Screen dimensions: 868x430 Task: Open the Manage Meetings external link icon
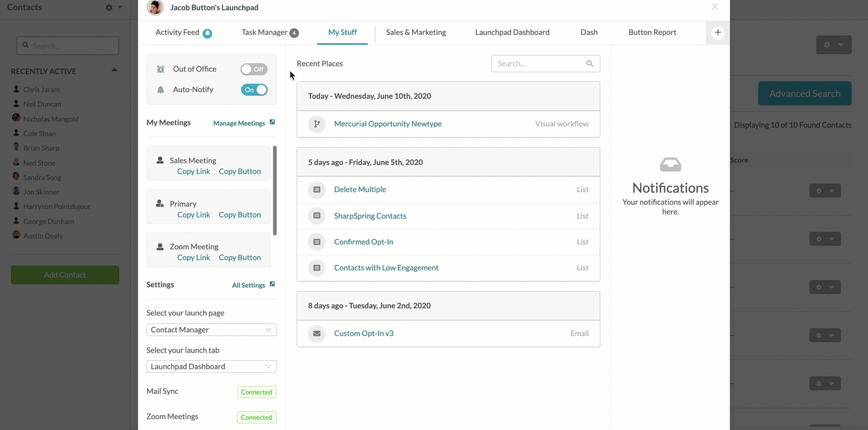click(272, 122)
